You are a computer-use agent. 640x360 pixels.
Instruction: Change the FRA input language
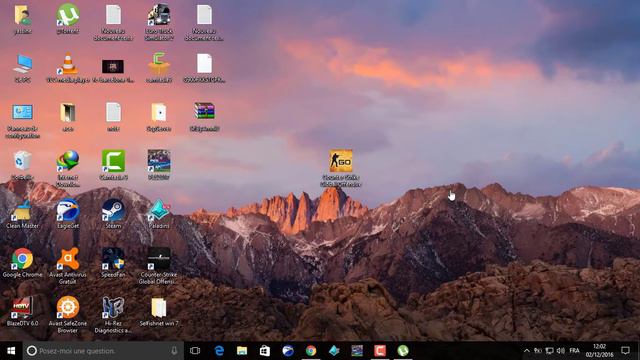[x=575, y=351]
